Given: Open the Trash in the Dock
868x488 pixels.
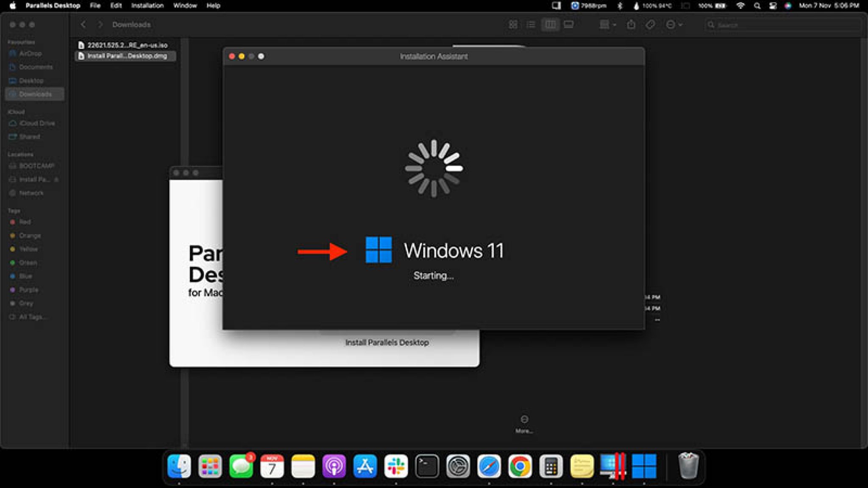Looking at the screenshot, I should pyautogui.click(x=688, y=466).
